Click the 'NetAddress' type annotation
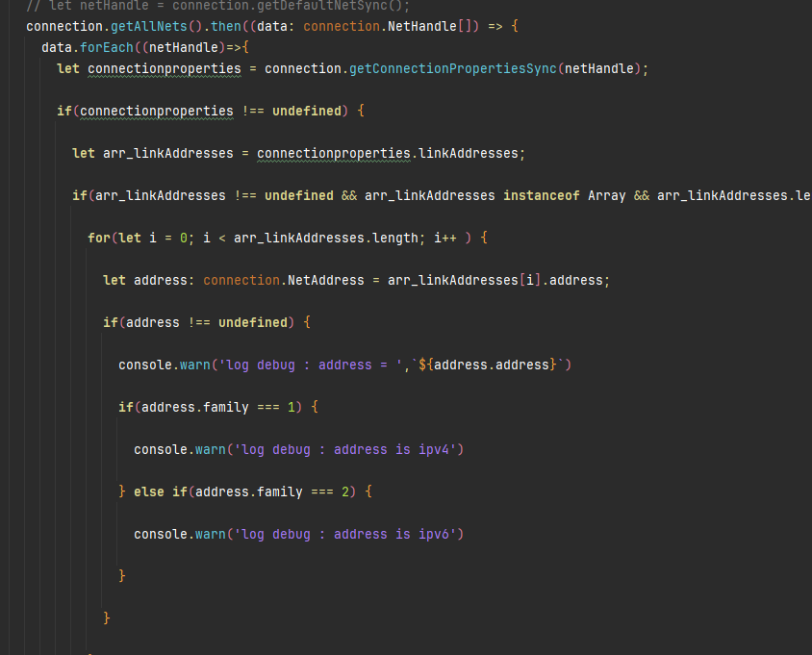 326,281
